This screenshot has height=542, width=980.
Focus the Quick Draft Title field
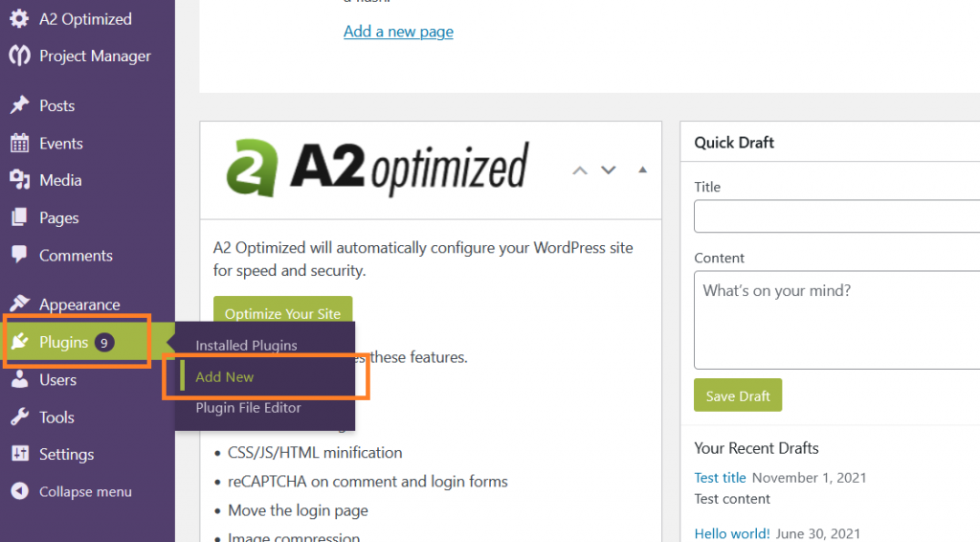(836, 216)
